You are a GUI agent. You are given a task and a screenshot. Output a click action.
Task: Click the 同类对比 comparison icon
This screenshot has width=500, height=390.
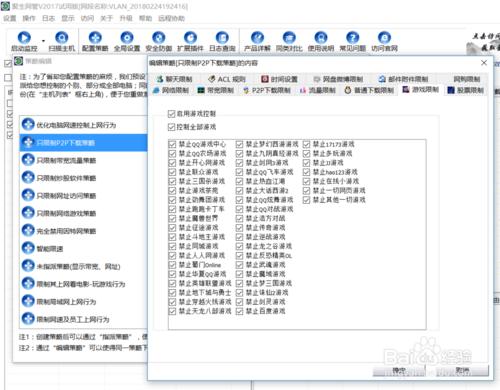pos(289,37)
